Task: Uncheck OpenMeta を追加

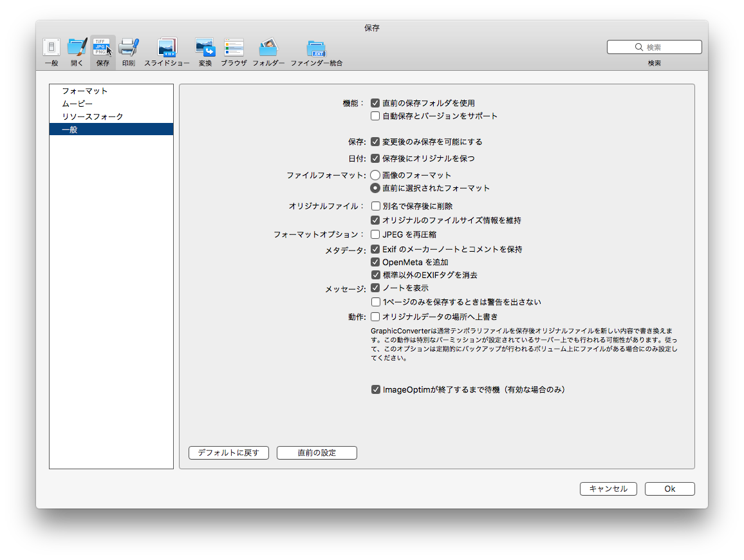Action: (x=375, y=262)
